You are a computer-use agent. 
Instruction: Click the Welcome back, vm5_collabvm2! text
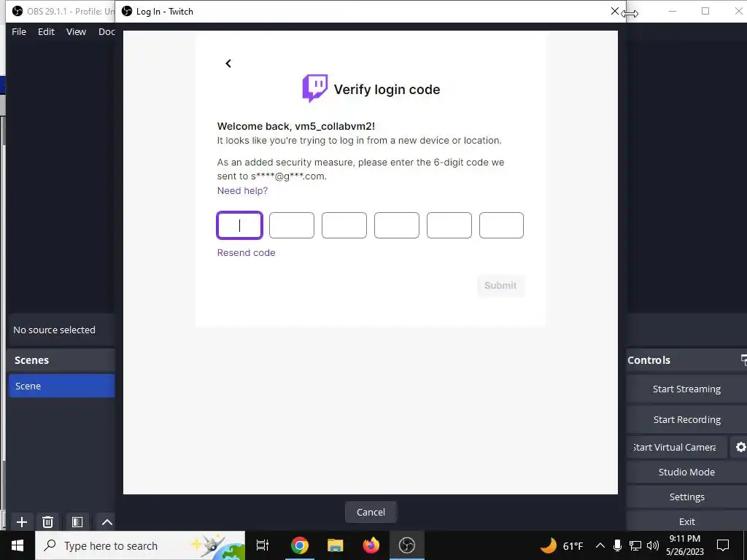pos(296,126)
